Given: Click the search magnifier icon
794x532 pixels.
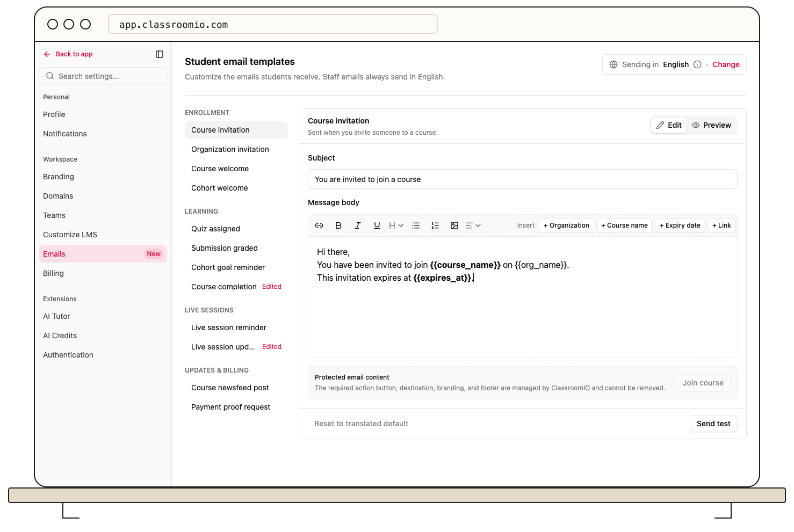Looking at the screenshot, I should pyautogui.click(x=50, y=76).
